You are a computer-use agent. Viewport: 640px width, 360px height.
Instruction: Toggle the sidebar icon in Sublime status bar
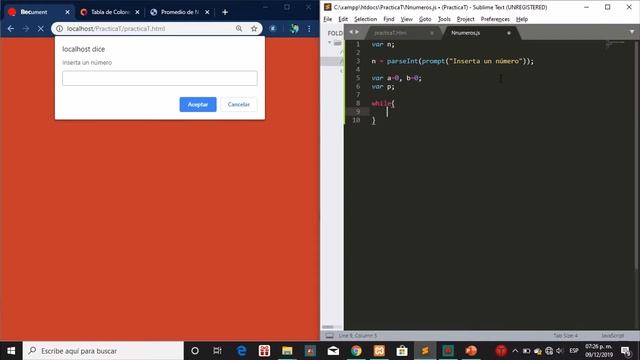click(329, 336)
